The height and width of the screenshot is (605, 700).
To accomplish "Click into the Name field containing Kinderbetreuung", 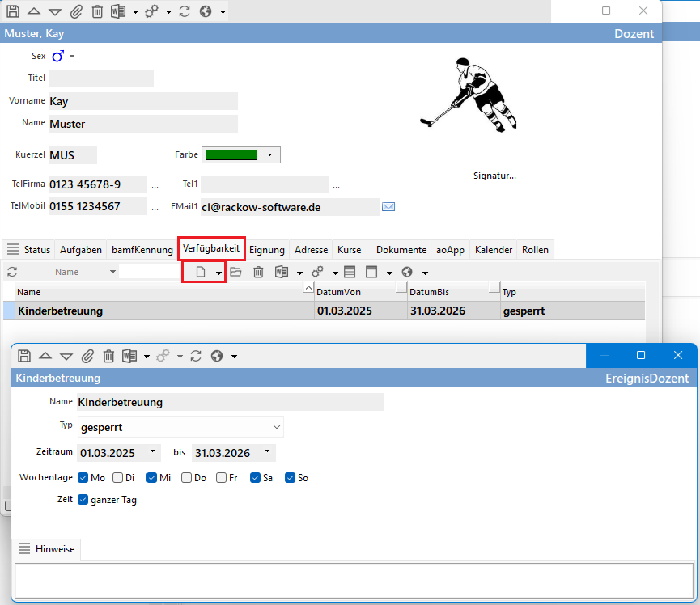I will 230,402.
